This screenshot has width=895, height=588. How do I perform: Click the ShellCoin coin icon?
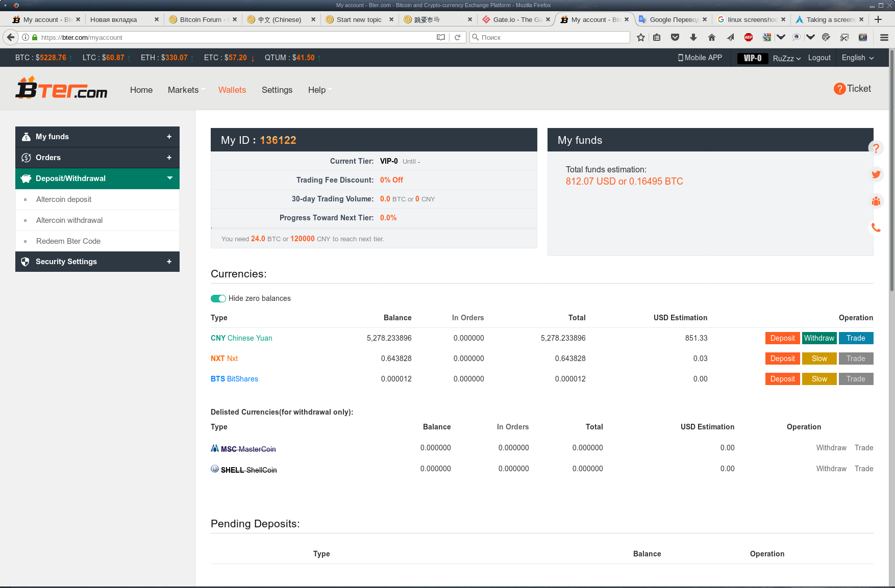[215, 469]
